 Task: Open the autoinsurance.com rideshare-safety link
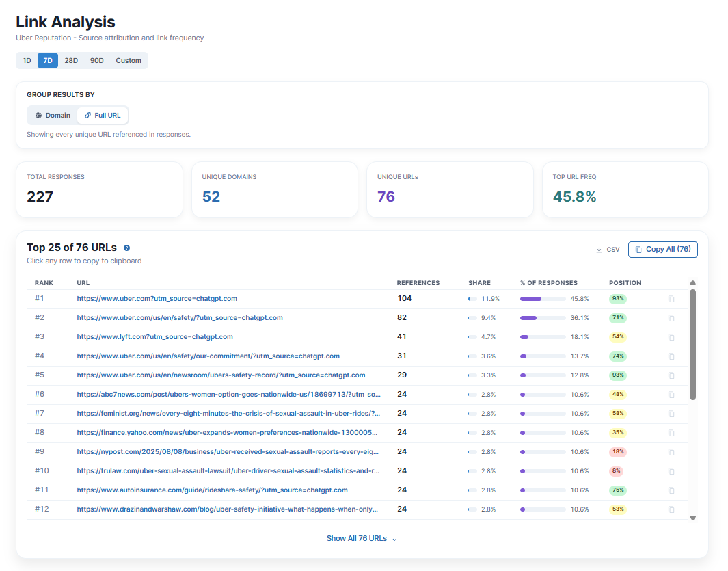pyautogui.click(x=212, y=490)
